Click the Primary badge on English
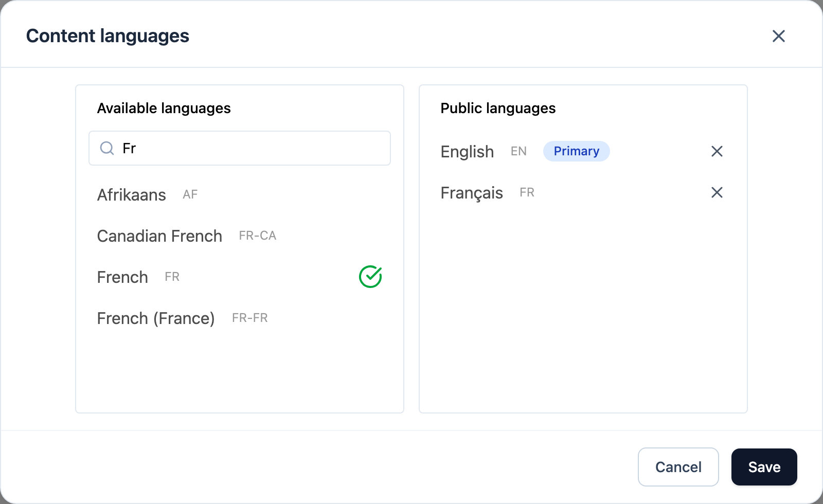This screenshot has height=504, width=823. pyautogui.click(x=576, y=151)
